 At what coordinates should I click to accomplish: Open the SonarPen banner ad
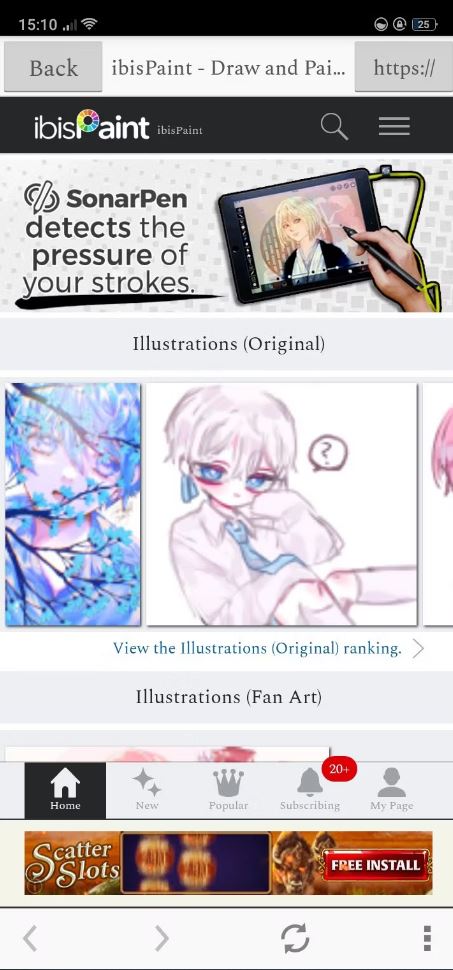pyautogui.click(x=226, y=235)
